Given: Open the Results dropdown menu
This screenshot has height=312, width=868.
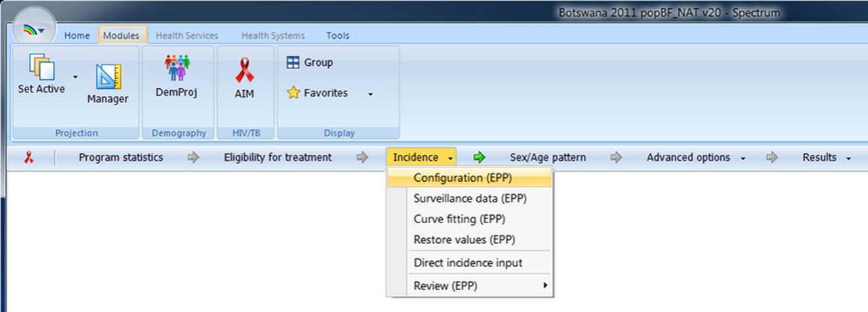Looking at the screenshot, I should (x=827, y=157).
